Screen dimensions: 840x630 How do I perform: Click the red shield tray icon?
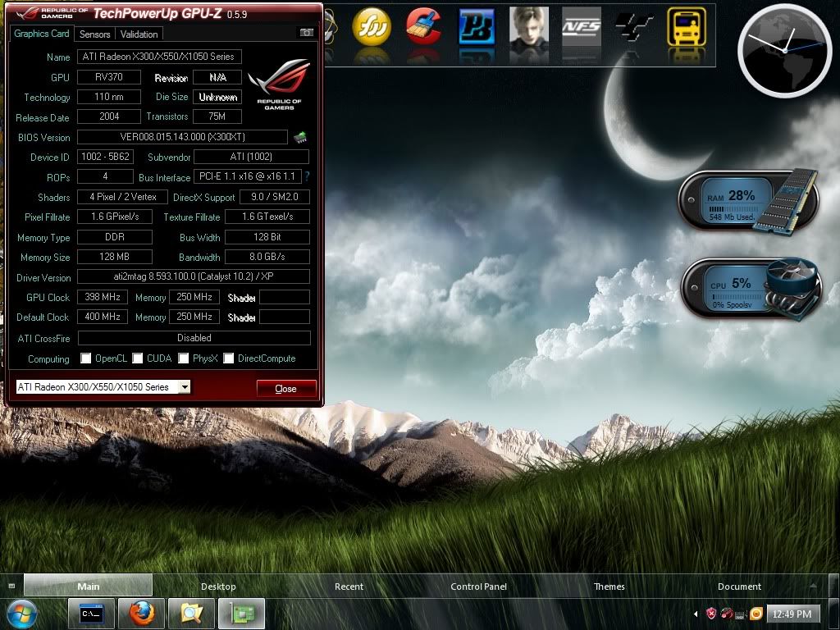tap(711, 614)
